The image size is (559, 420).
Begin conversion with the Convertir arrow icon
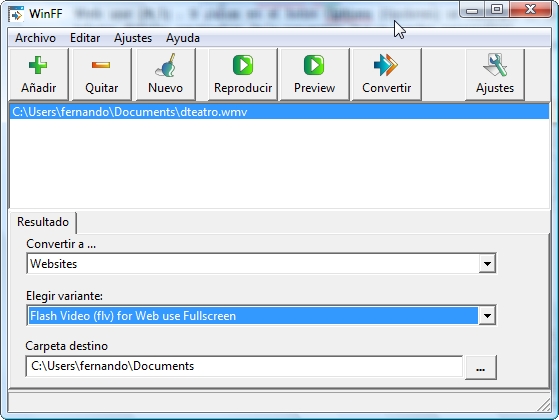pos(386,65)
